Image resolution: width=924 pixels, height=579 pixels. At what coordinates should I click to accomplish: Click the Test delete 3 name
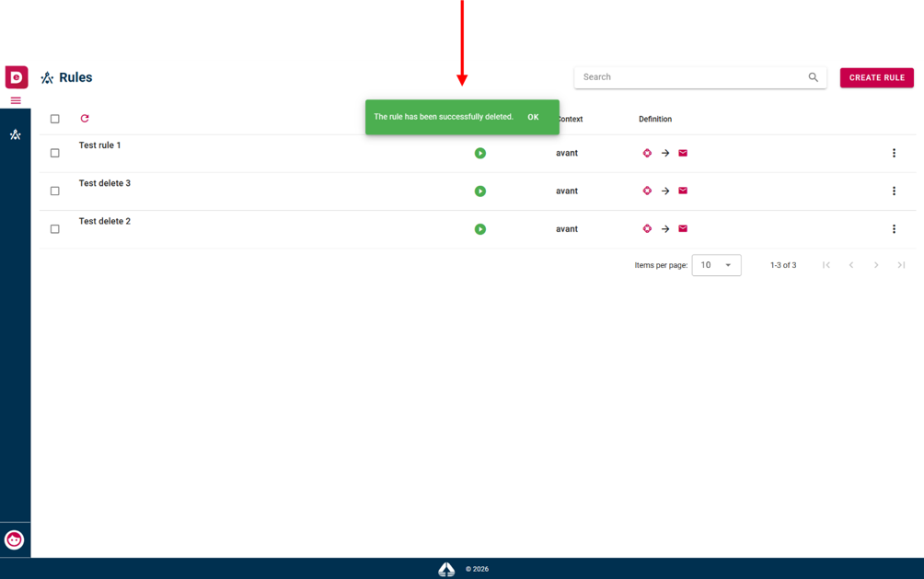[x=104, y=183]
